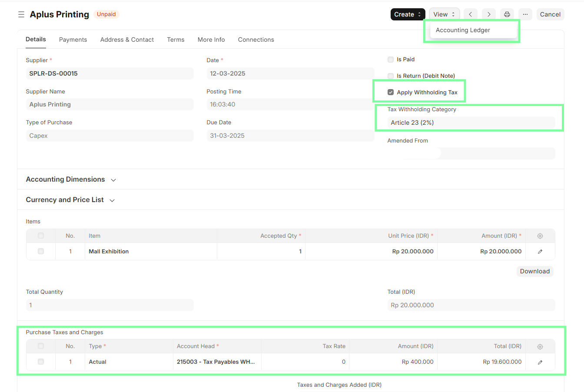Download the items list
Image resolution: width=584 pixels, height=392 pixels.
pyautogui.click(x=534, y=271)
